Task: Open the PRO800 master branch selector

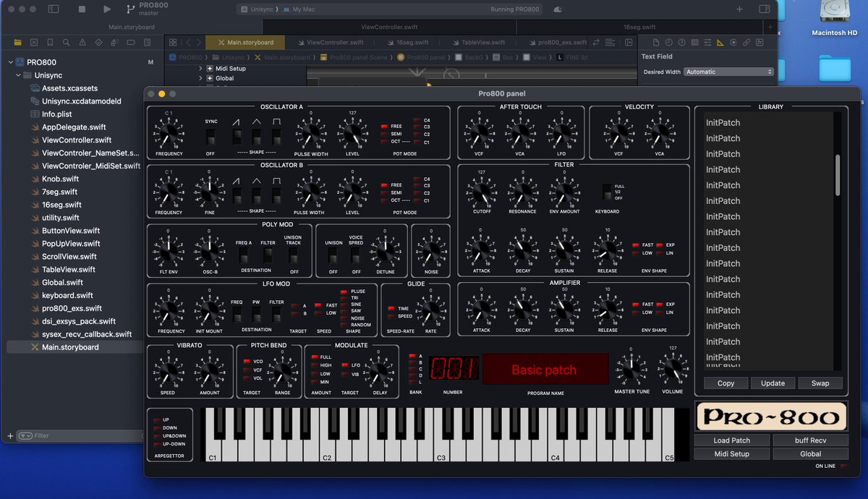Action: (148, 10)
